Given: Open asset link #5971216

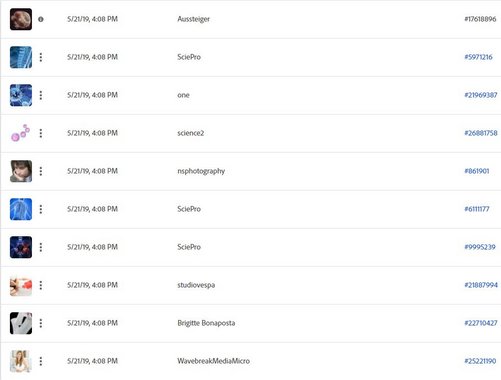Looking at the screenshot, I should click(478, 57).
